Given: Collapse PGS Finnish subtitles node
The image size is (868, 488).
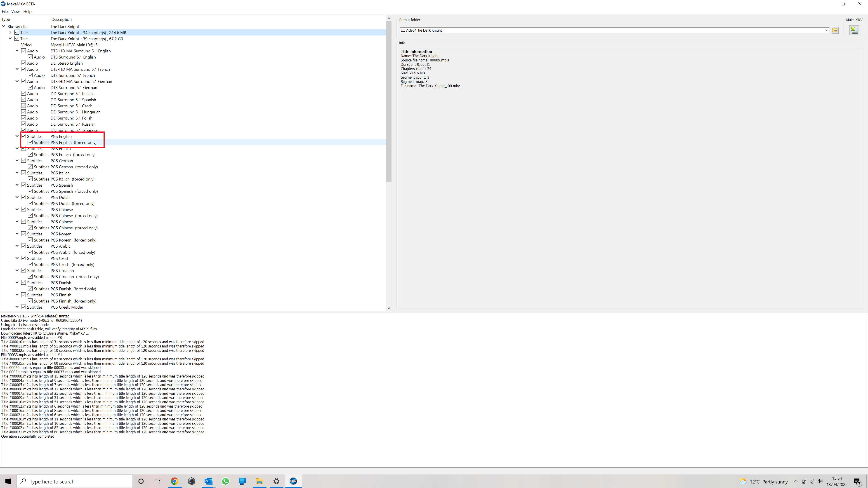Looking at the screenshot, I should click(17, 295).
